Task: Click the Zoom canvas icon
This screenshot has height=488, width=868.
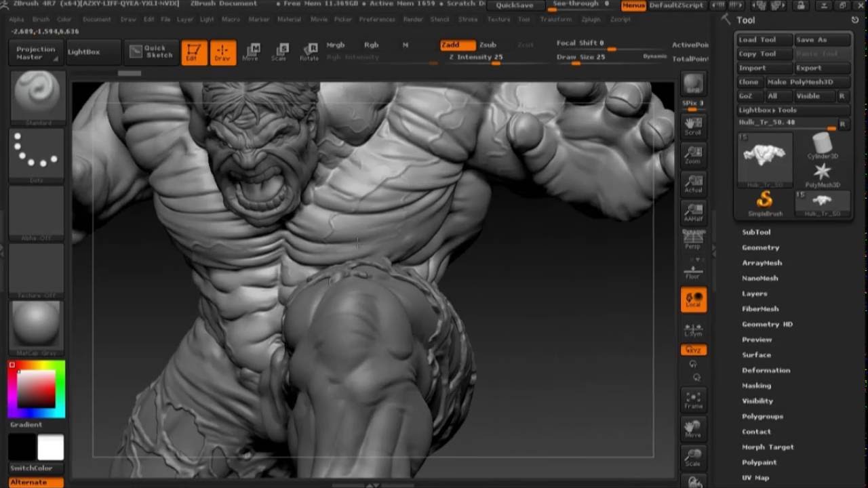Action: tap(693, 155)
